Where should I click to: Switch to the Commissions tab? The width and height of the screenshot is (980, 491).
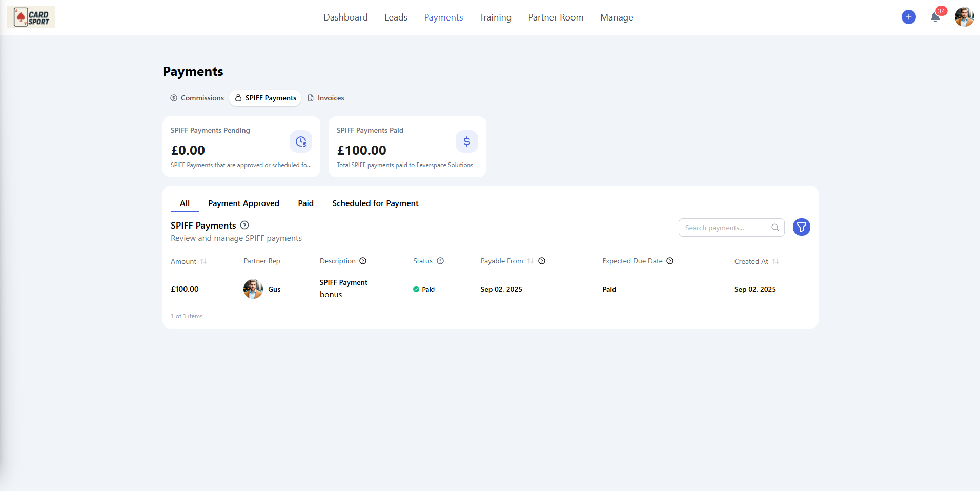[x=197, y=98]
